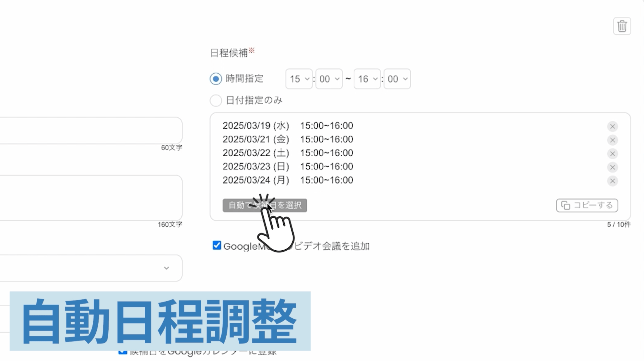Open the end hour dropdown showing 16
This screenshot has width=644, height=361.
[x=367, y=79]
